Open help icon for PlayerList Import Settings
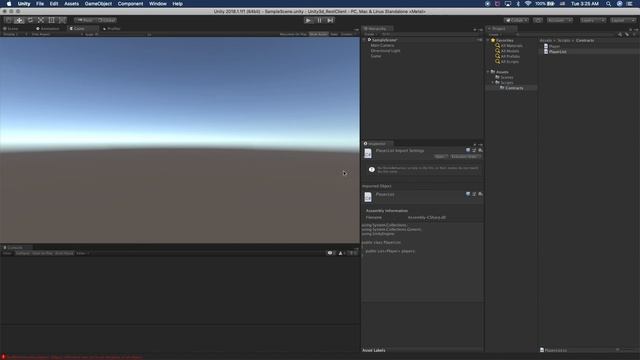The image size is (640, 360). tap(468, 150)
